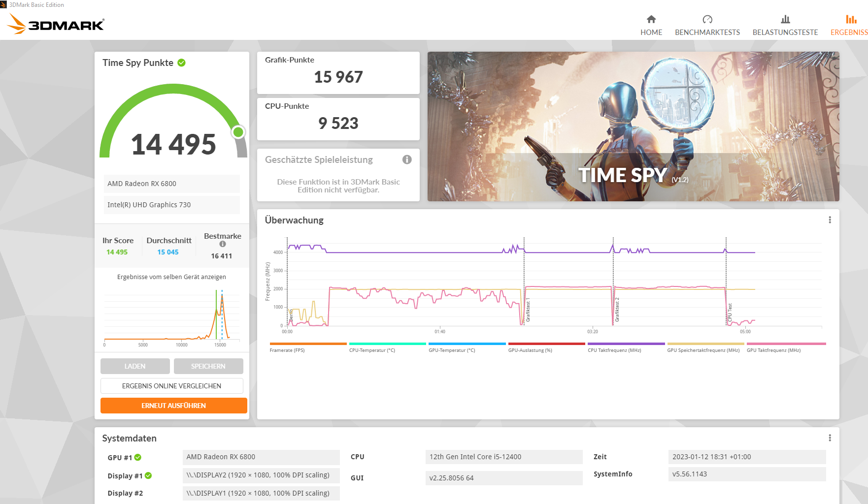Click the LADEN button
The height and width of the screenshot is (504, 868).
pyautogui.click(x=135, y=366)
